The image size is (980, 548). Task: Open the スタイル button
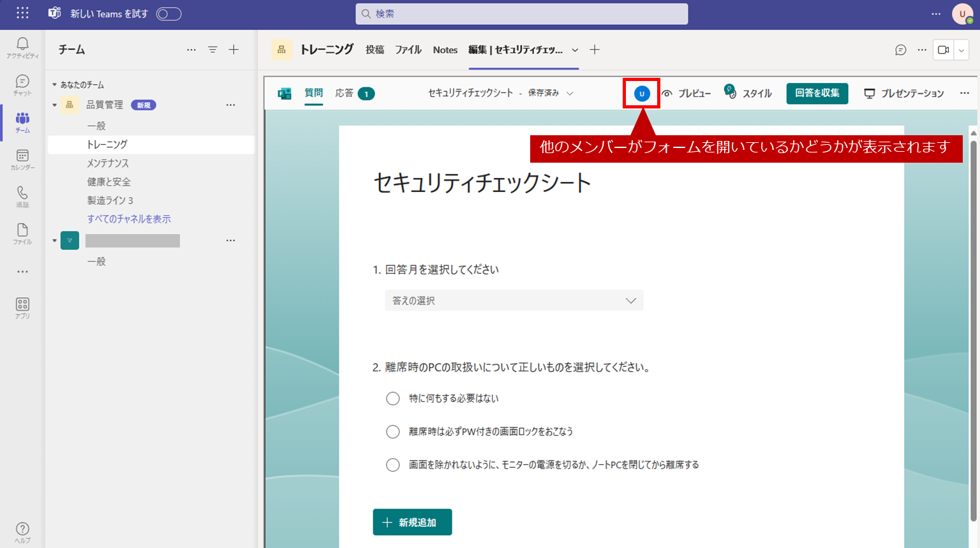(748, 93)
